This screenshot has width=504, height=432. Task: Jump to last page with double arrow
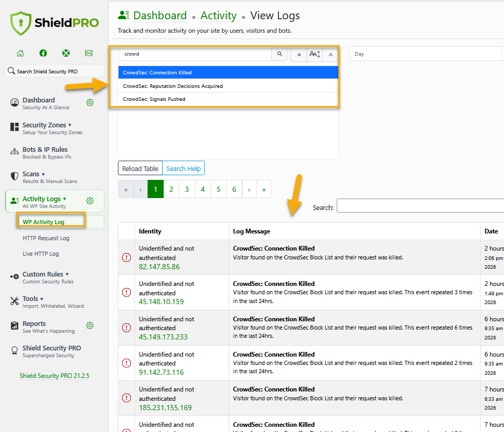tap(264, 189)
